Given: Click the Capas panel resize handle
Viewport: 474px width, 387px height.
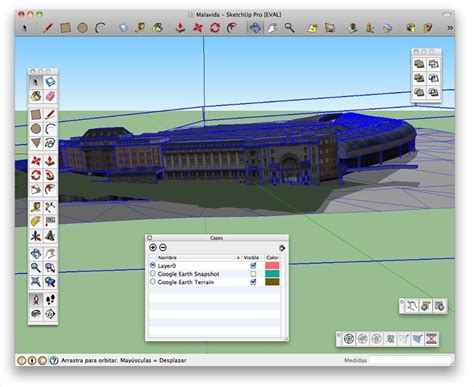Looking at the screenshot, I should [x=286, y=338].
